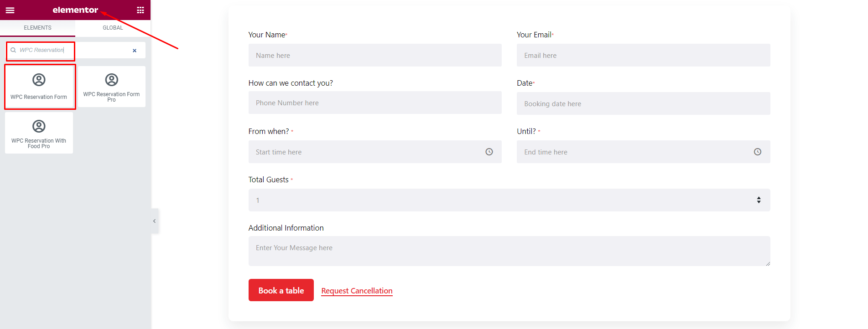
Task: Click the Book a table button
Action: tap(281, 290)
